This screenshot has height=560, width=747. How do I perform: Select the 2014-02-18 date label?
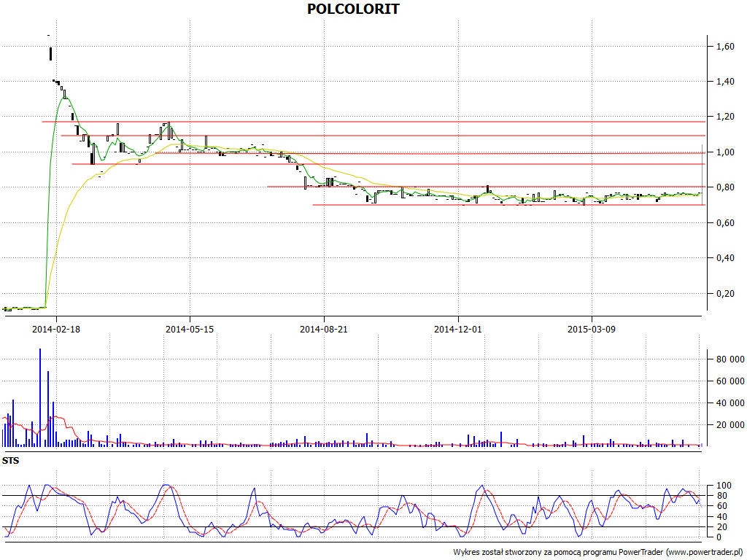tap(55, 329)
